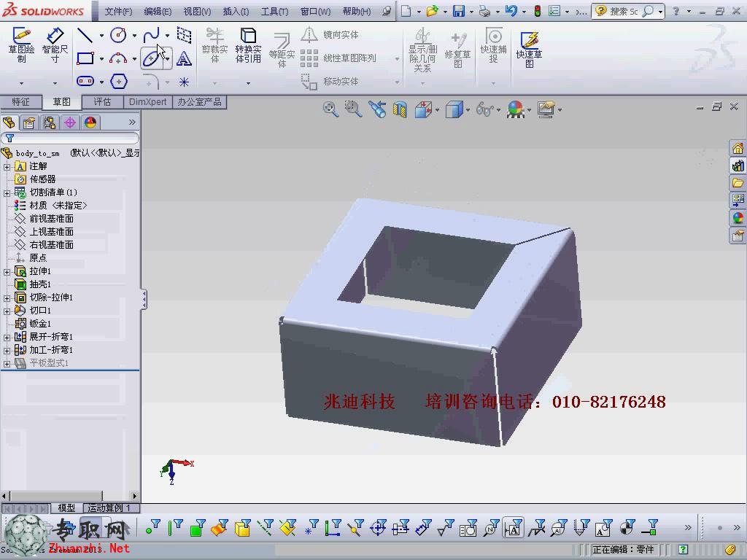Select the Point sketch tool
The height and width of the screenshot is (560, 747).
(x=184, y=82)
